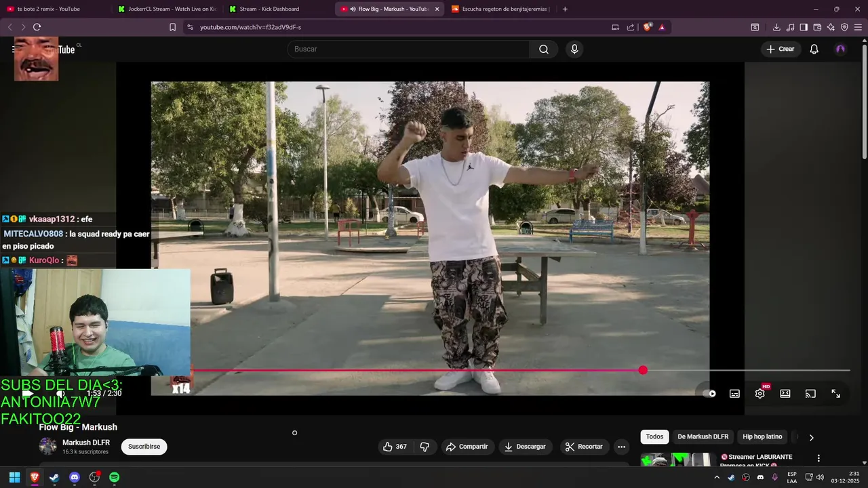Like the video showing 367 likes
Image resolution: width=868 pixels, height=488 pixels.
tap(395, 447)
